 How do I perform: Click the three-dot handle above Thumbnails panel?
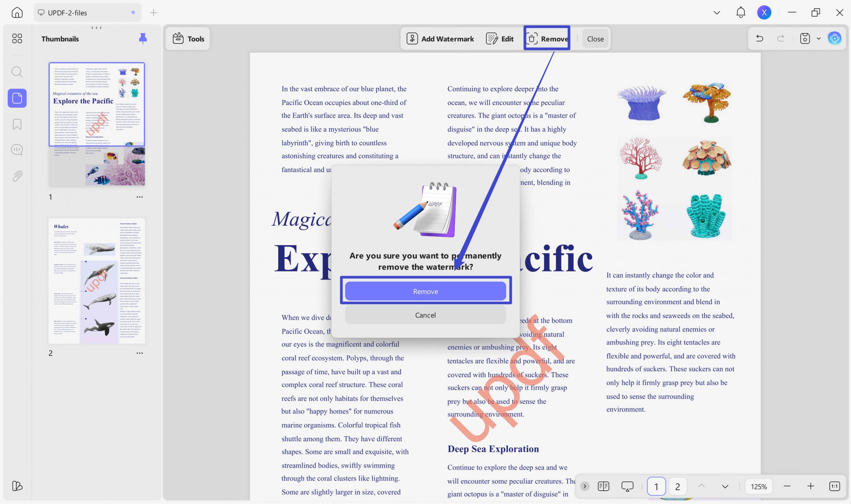(96, 28)
